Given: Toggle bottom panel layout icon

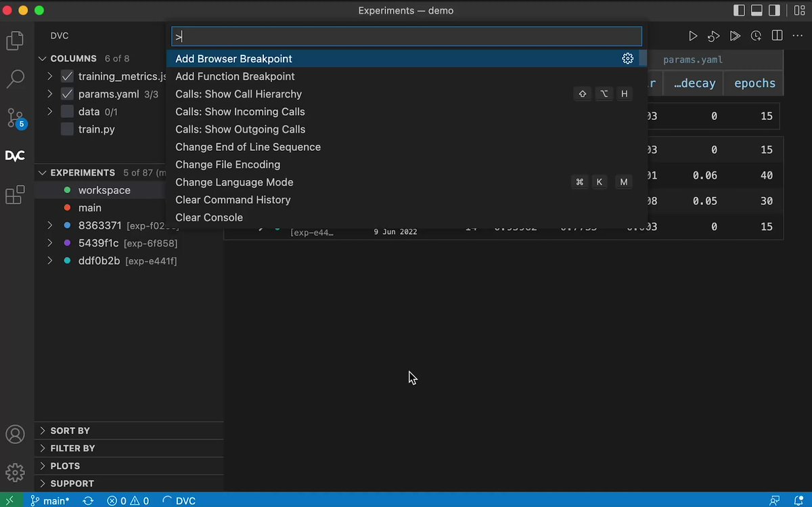Looking at the screenshot, I should tap(757, 11).
